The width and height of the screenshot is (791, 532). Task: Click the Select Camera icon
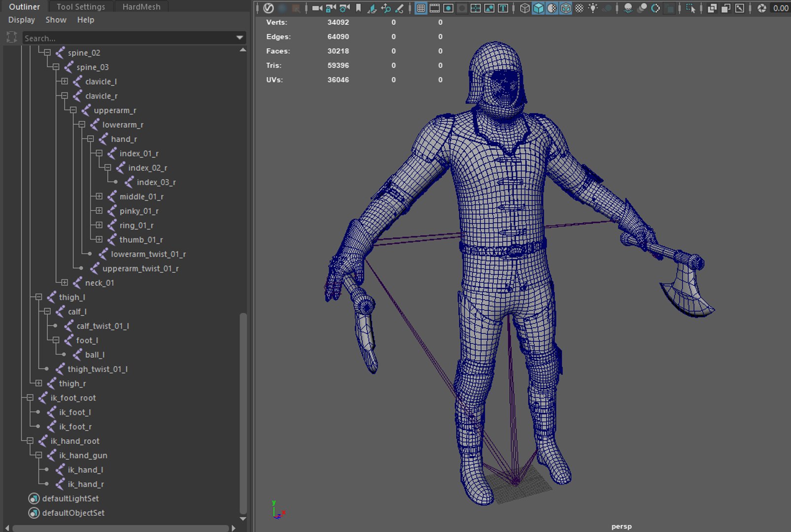(x=317, y=8)
